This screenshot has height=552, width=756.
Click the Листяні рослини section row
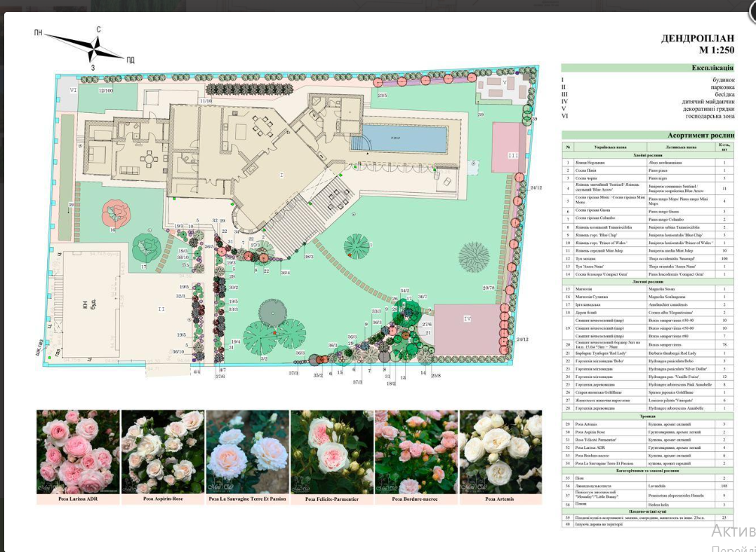(647, 281)
